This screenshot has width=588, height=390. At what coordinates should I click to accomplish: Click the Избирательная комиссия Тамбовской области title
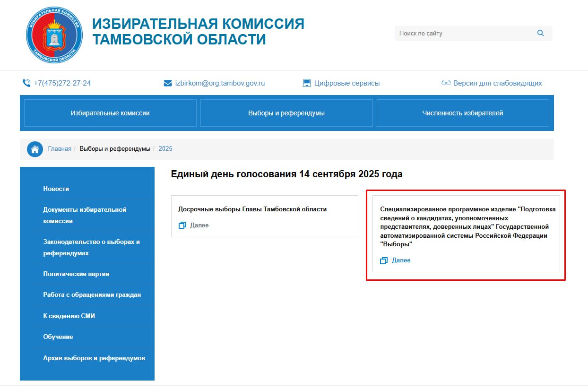[x=198, y=31]
